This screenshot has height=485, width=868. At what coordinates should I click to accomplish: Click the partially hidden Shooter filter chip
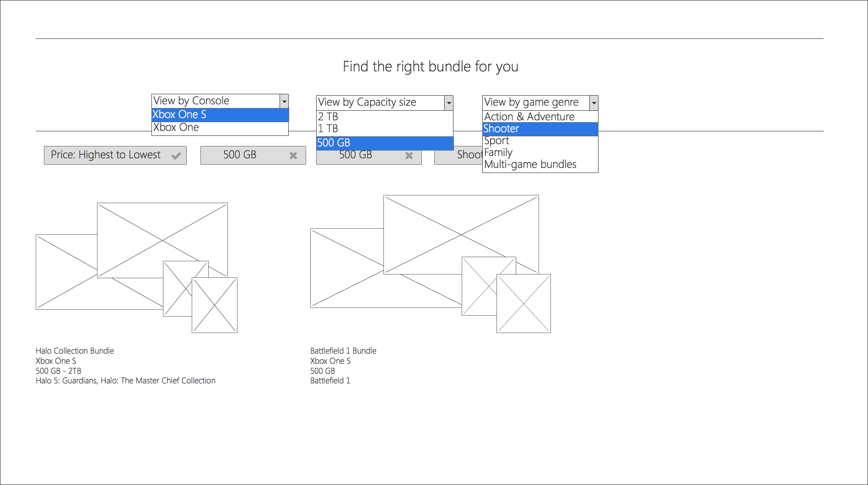tap(458, 155)
